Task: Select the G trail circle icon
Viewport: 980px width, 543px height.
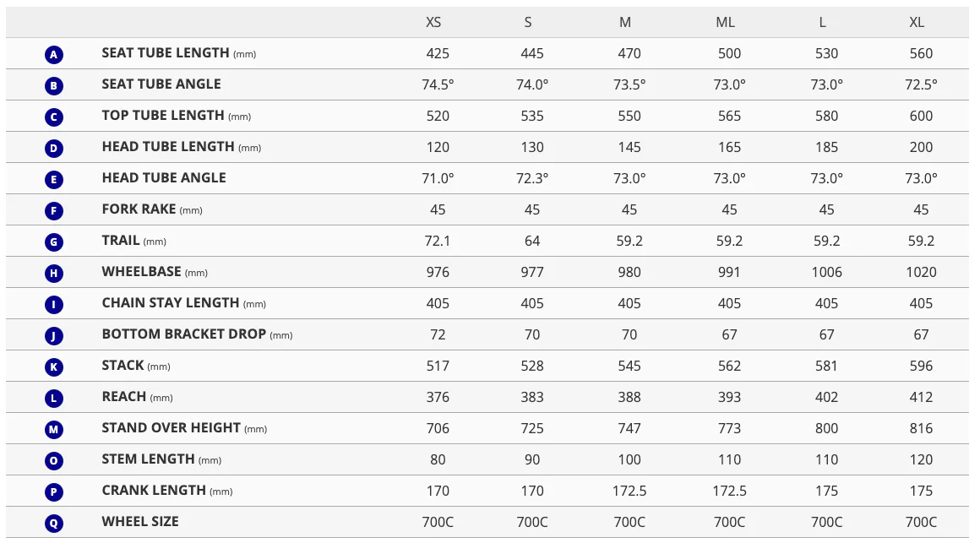Action: (x=54, y=242)
